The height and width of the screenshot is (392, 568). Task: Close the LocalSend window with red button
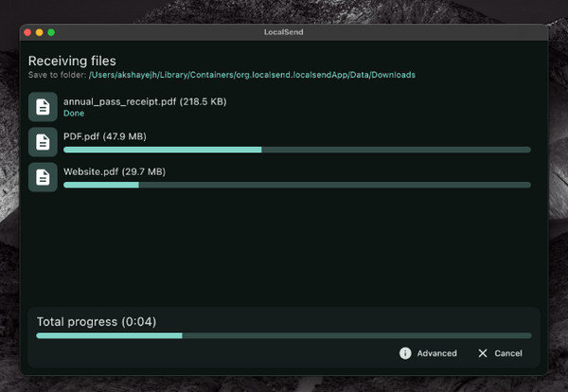[27, 32]
